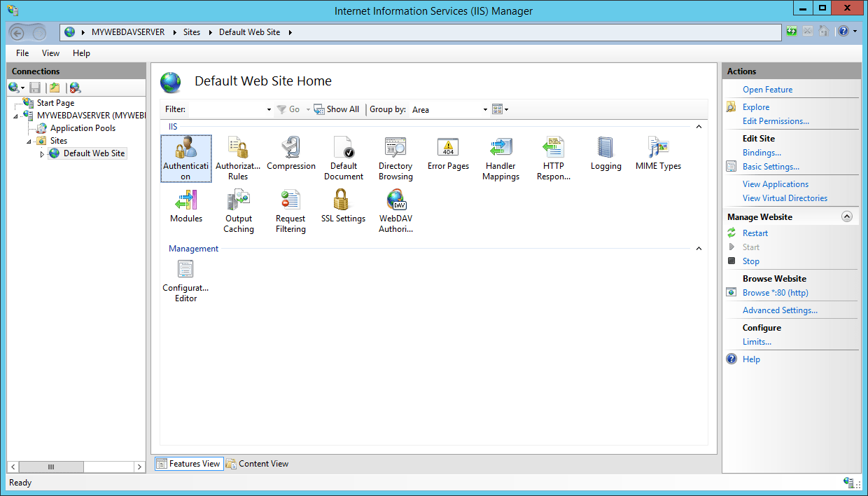Viewport: 868px width, 496px height.
Task: Click Sites segment in address breadcrumb
Action: point(192,32)
